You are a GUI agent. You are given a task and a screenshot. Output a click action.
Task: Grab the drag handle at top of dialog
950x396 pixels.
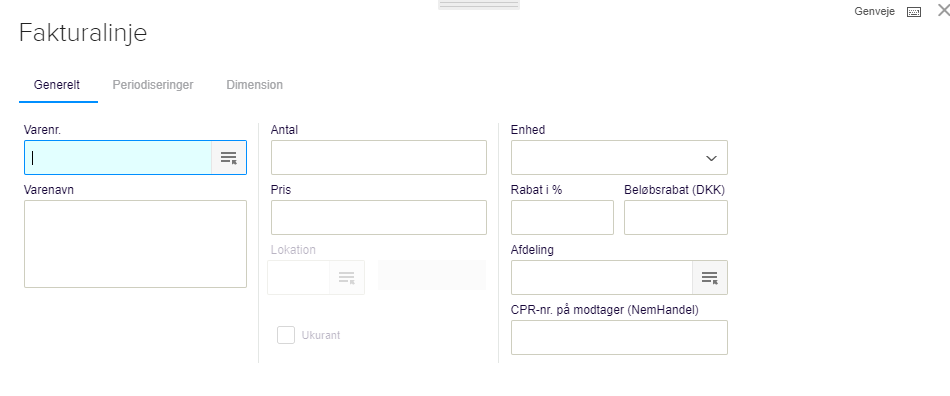tap(479, 5)
